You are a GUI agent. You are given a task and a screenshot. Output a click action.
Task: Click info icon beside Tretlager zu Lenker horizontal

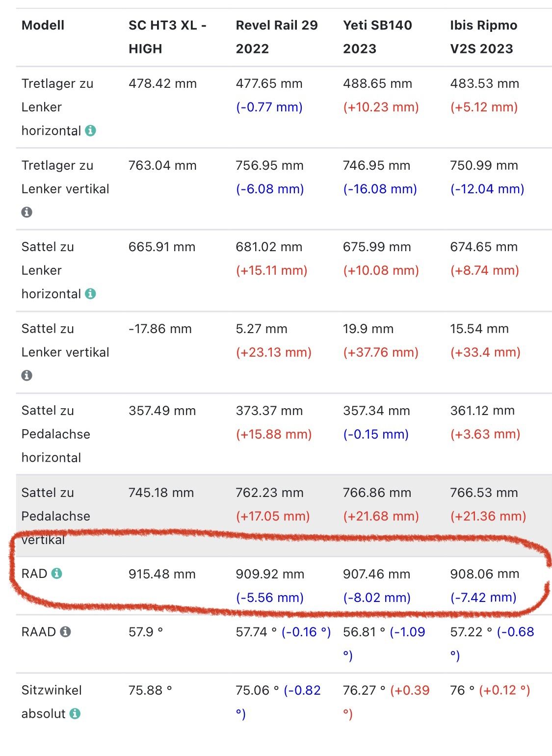pos(90,130)
